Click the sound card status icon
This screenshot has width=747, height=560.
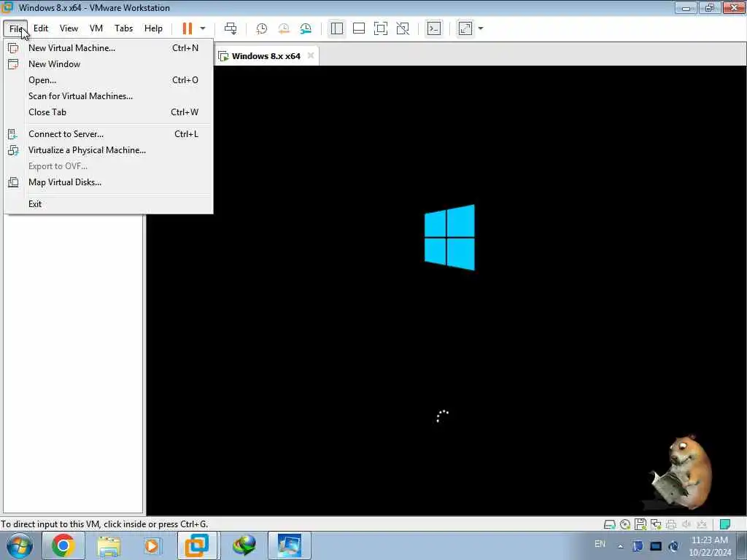[686, 524]
